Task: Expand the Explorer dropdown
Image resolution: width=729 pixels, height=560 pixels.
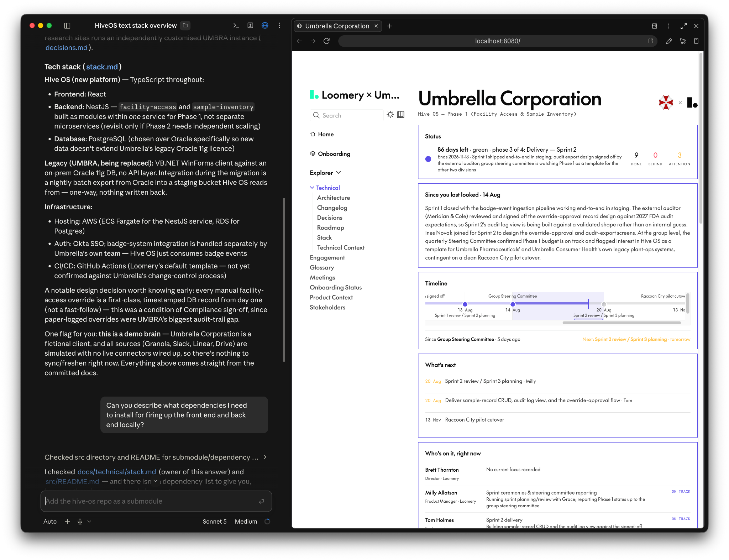Action: [325, 173]
